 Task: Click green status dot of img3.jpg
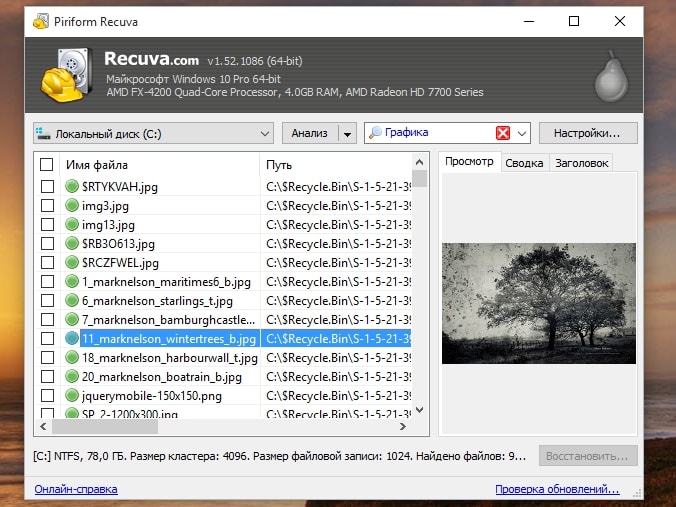pos(72,205)
